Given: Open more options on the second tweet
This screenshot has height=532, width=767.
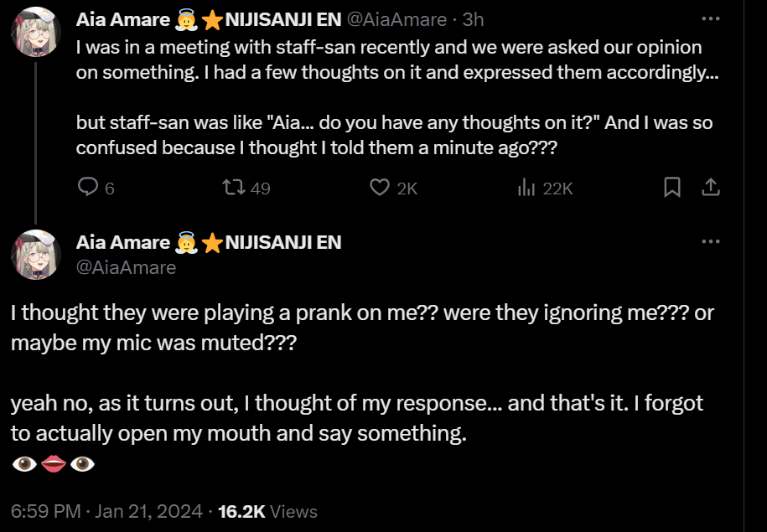Looking at the screenshot, I should click(710, 242).
